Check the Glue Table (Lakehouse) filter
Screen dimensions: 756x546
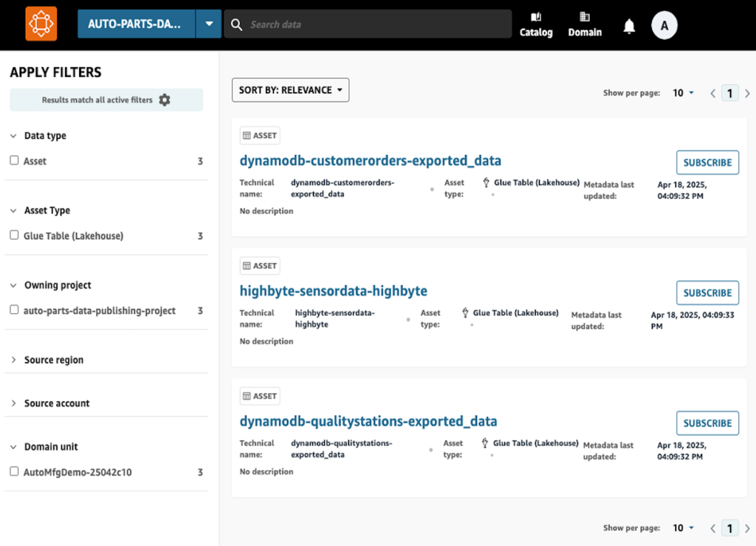(15, 235)
